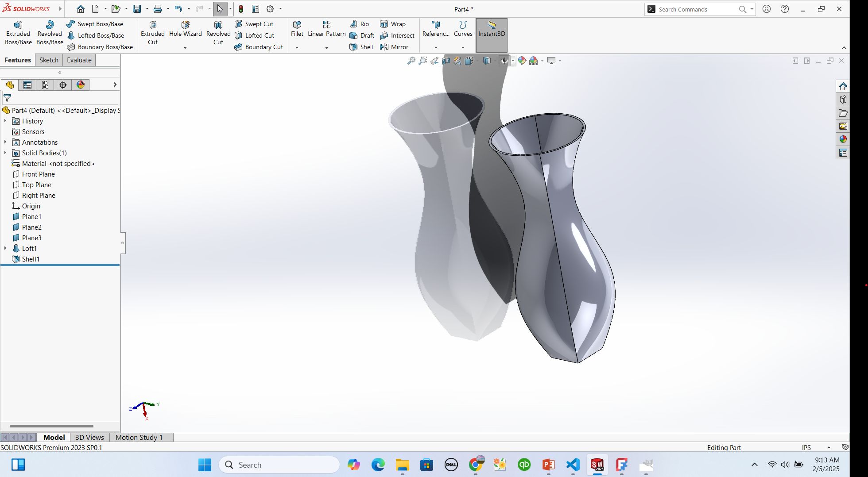Expand the History tree node
Image resolution: width=868 pixels, height=477 pixels.
tap(5, 121)
